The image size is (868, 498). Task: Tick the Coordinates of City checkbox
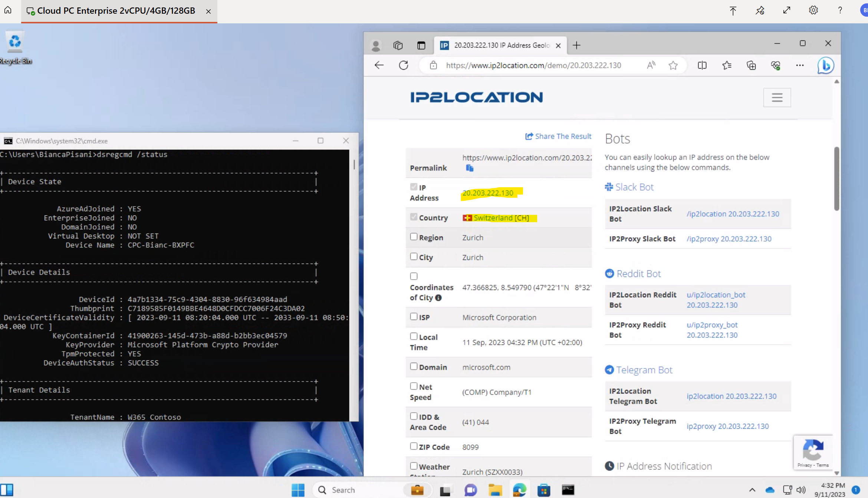pos(414,276)
